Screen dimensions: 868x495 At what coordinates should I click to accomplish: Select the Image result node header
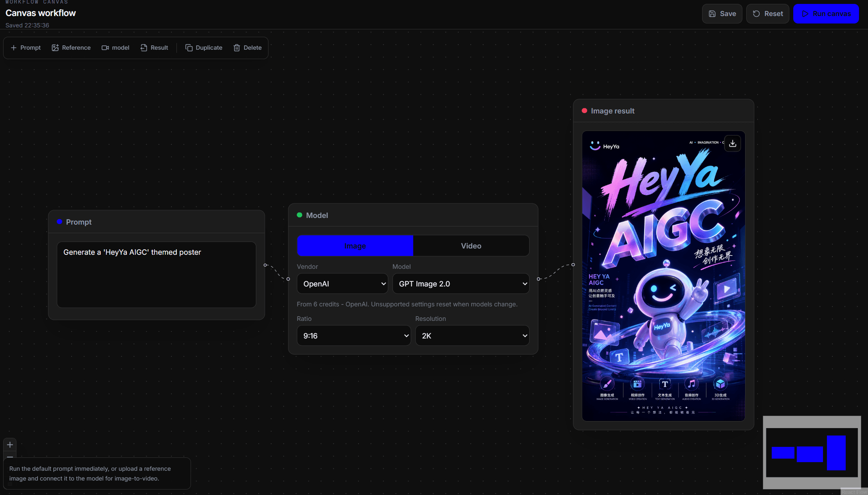663,111
